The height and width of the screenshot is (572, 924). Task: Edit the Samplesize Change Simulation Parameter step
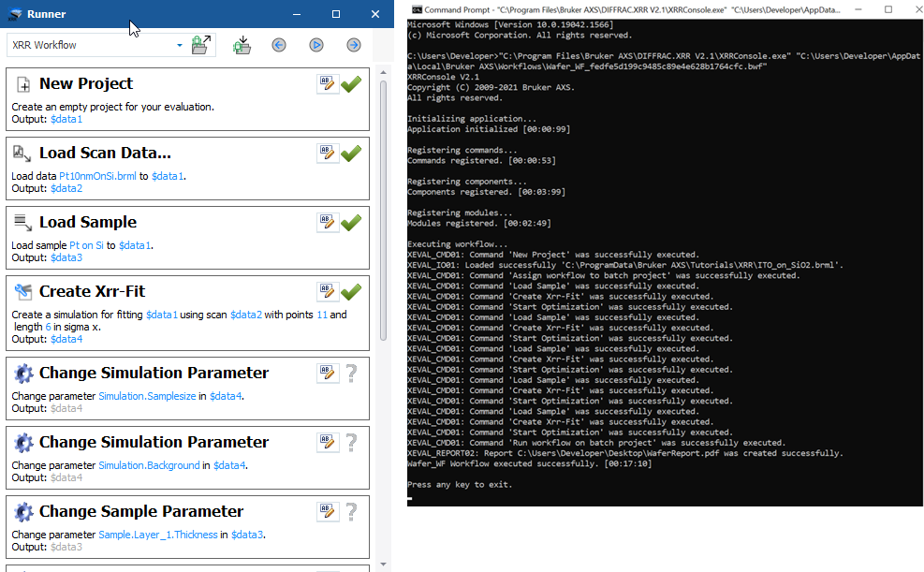coord(328,374)
